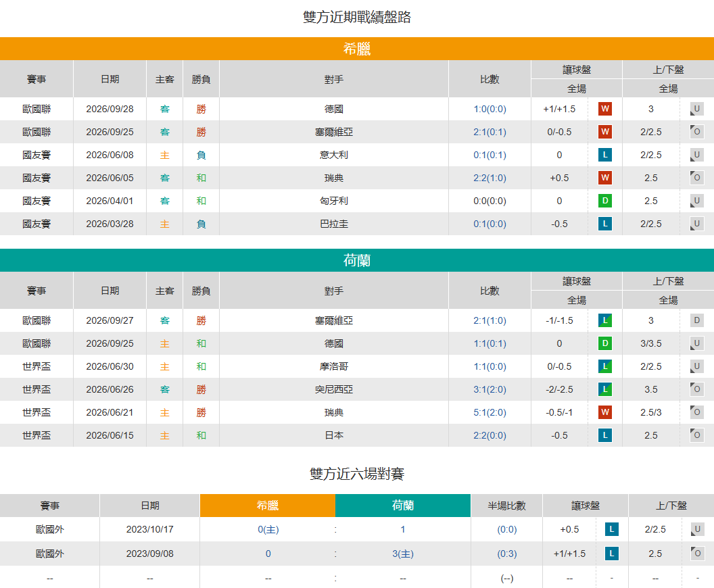The width and height of the screenshot is (714, 588).
Task: Click the opponent name 匈牙利
Action: pyautogui.click(x=334, y=201)
